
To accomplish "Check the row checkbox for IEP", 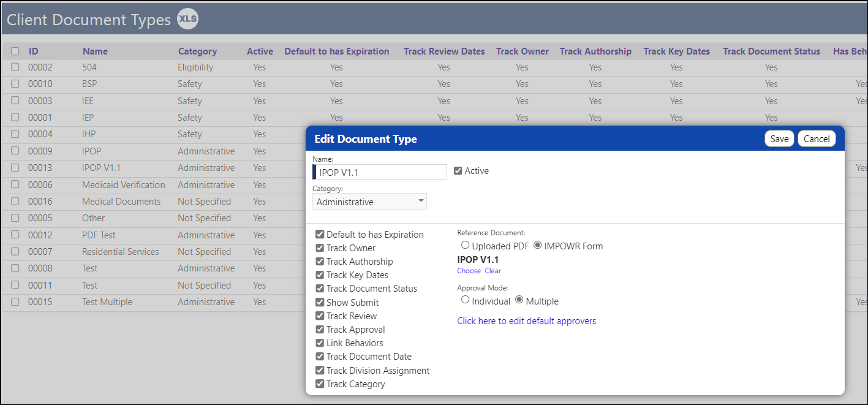I will click(15, 117).
